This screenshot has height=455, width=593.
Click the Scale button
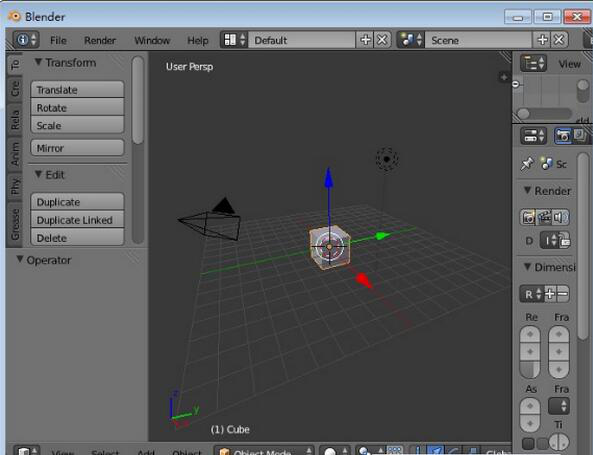click(x=77, y=126)
